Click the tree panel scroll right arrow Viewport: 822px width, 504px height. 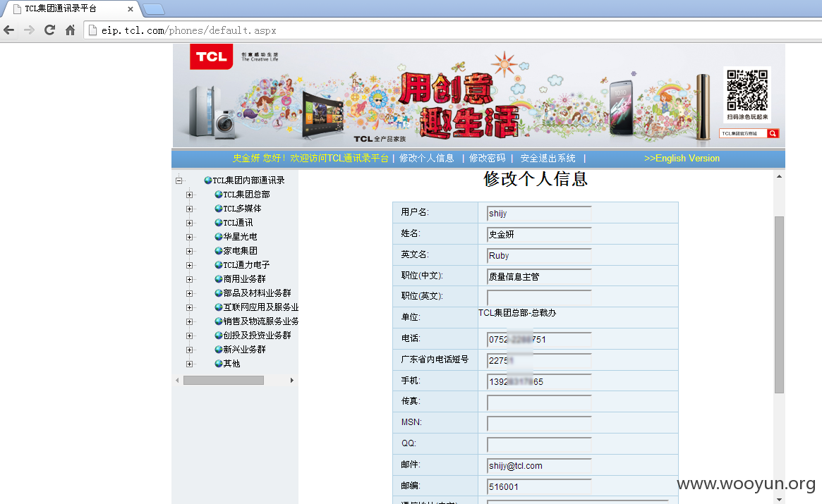click(x=292, y=381)
